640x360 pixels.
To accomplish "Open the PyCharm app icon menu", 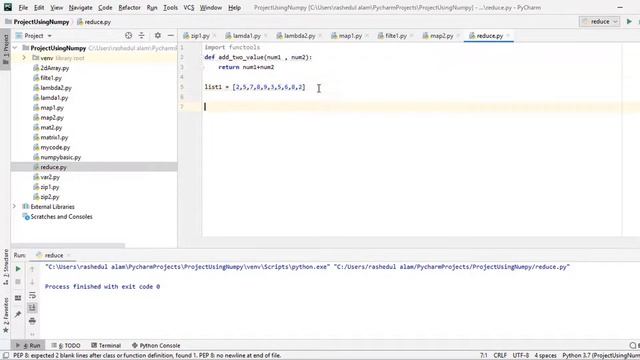I will 8,7.
